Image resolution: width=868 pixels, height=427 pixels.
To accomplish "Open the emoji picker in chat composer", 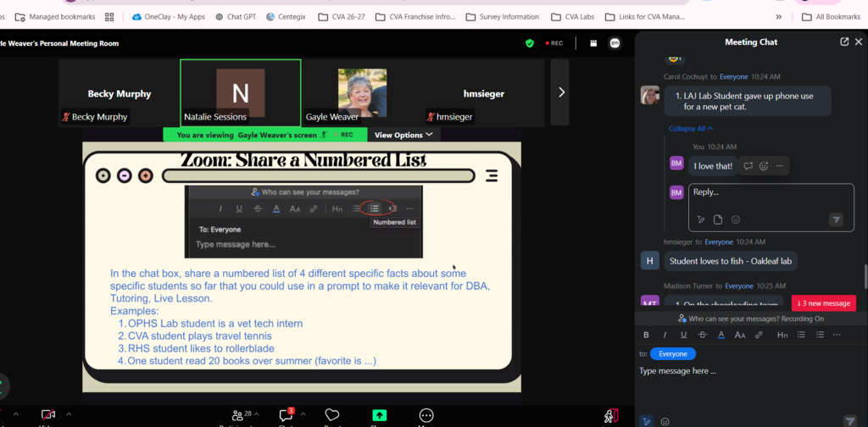I will click(x=665, y=421).
